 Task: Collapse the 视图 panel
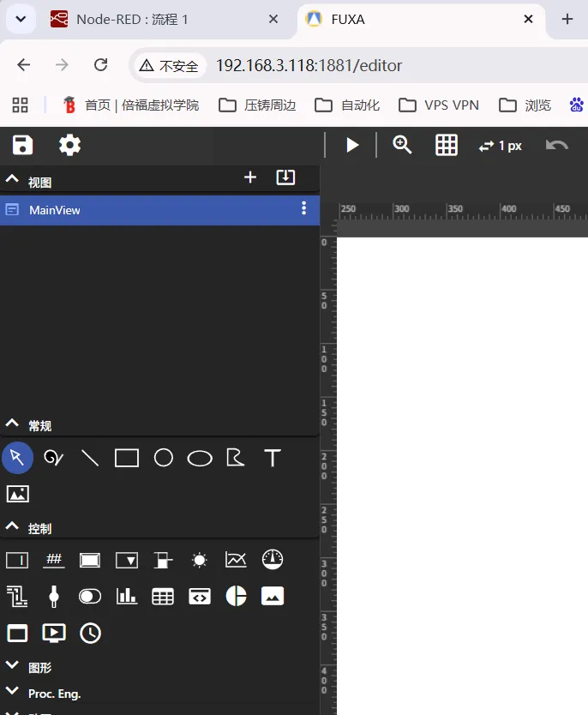point(12,178)
